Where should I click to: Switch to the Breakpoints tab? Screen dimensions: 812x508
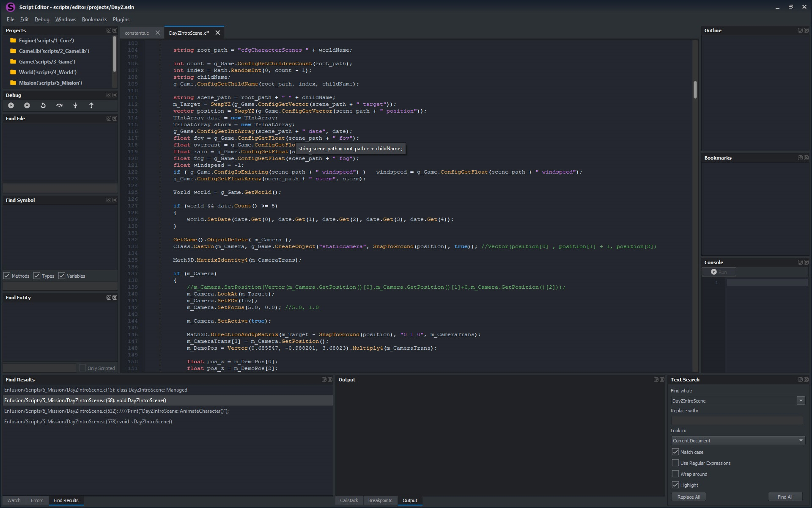point(380,500)
